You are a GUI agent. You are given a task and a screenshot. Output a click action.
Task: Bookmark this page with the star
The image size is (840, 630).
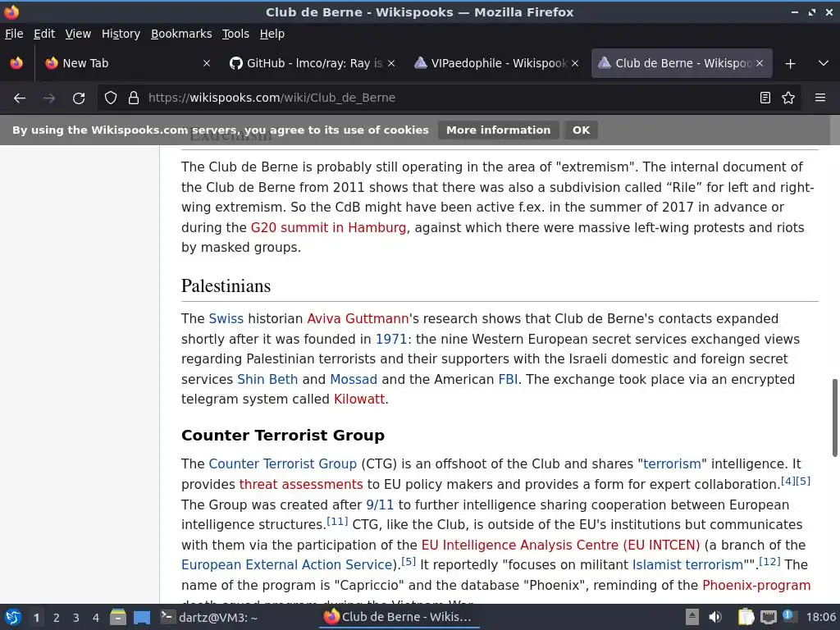point(788,98)
